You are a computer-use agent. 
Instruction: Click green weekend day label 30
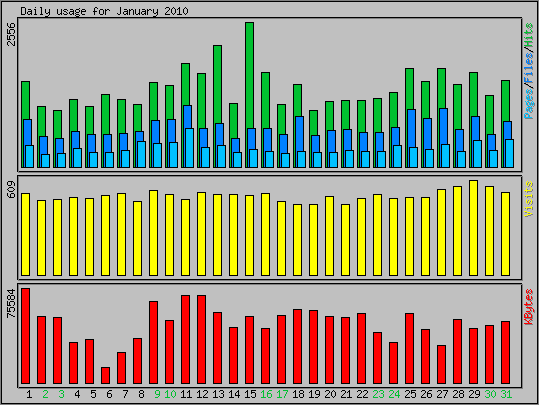[490, 394]
